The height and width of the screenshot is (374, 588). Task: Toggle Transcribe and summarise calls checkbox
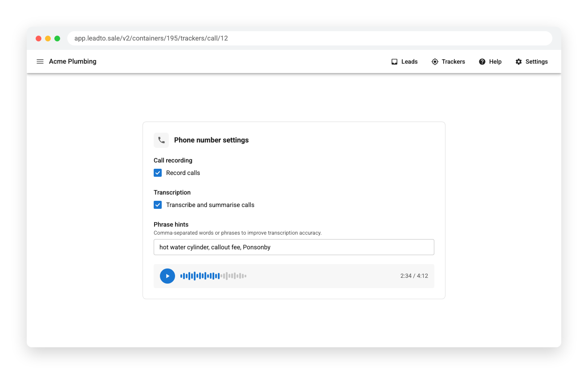coord(158,205)
